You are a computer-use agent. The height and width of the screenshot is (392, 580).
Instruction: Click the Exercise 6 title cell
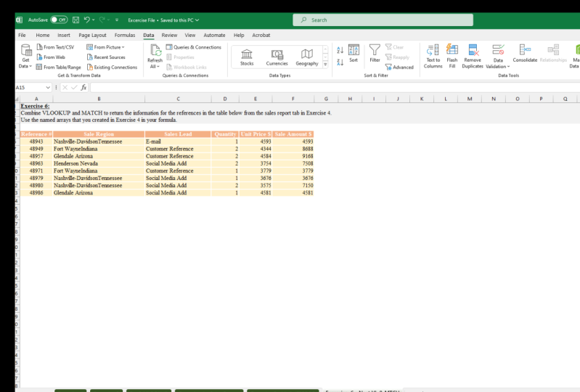(x=35, y=106)
